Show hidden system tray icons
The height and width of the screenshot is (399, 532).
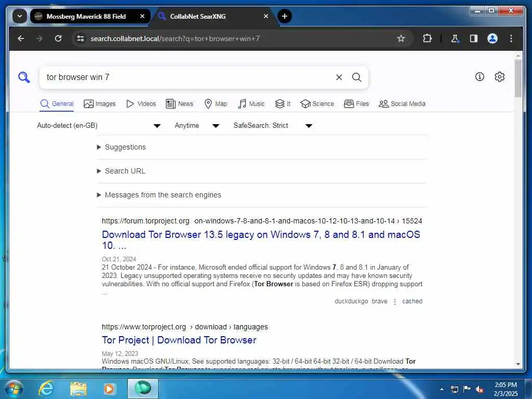442,389
